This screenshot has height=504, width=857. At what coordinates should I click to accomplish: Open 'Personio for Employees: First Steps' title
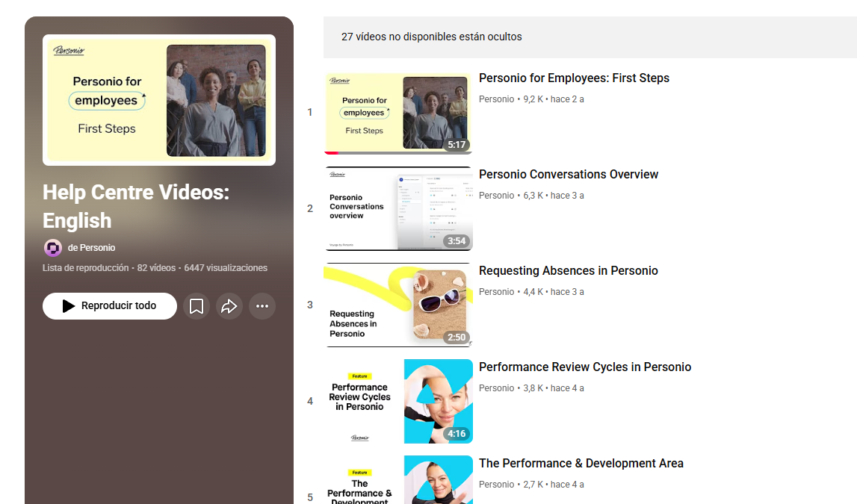[x=574, y=78]
